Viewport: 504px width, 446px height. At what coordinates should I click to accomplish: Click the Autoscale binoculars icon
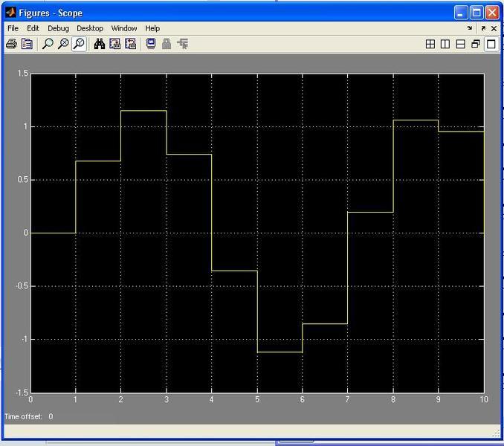(100, 44)
